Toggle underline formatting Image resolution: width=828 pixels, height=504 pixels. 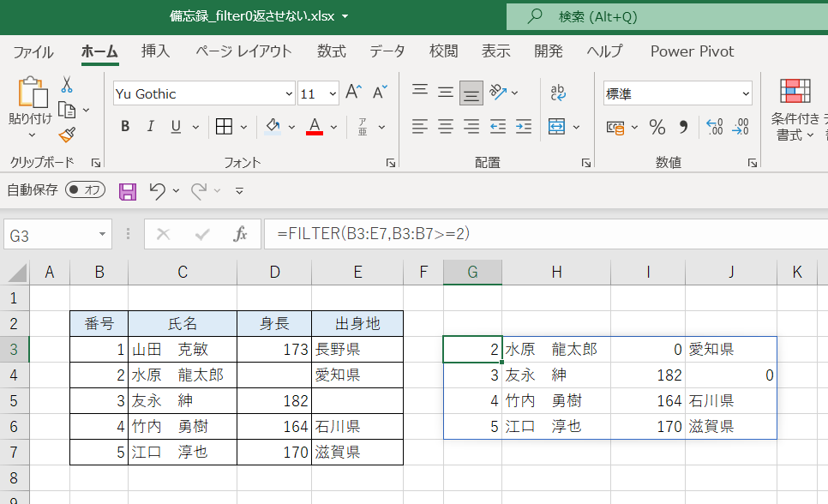click(x=176, y=126)
